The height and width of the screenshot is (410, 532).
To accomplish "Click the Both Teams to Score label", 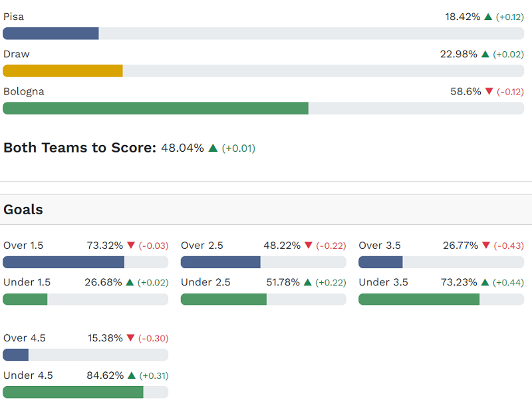I will coord(80,148).
